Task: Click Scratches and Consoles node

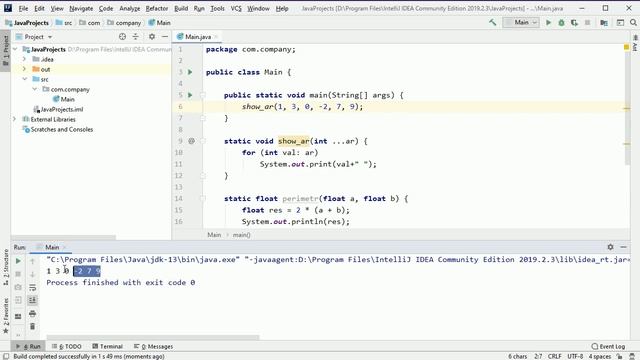Action: pyautogui.click(x=58, y=129)
